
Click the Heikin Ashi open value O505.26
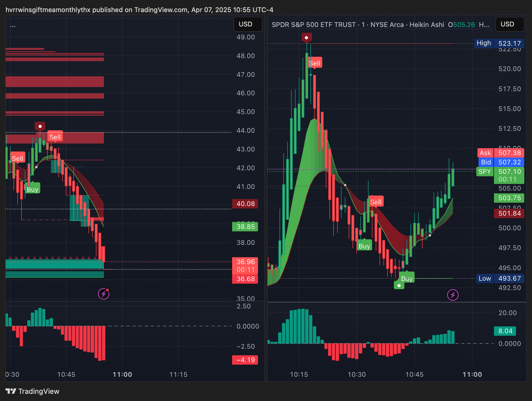point(461,25)
